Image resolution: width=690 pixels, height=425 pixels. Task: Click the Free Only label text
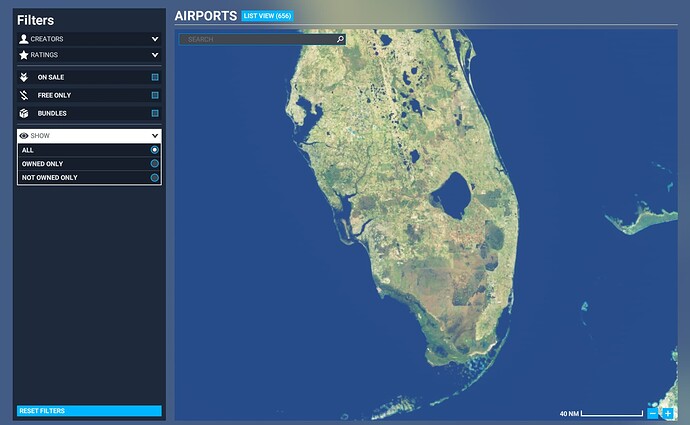(54, 95)
